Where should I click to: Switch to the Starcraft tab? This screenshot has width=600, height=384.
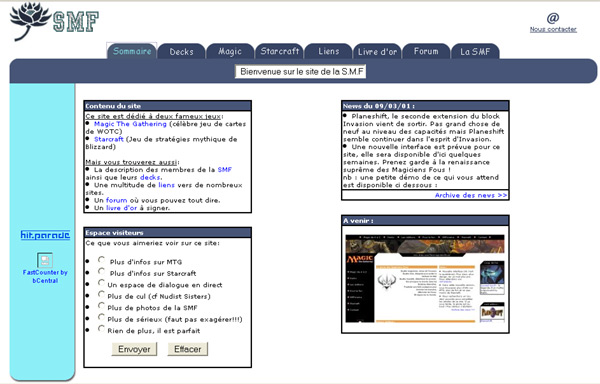(x=280, y=51)
